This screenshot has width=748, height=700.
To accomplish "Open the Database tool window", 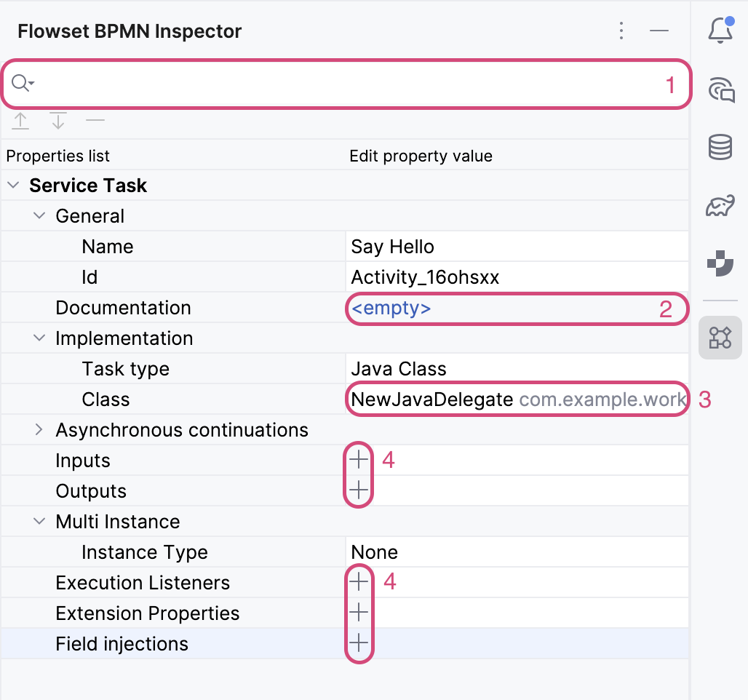I will pyautogui.click(x=720, y=147).
